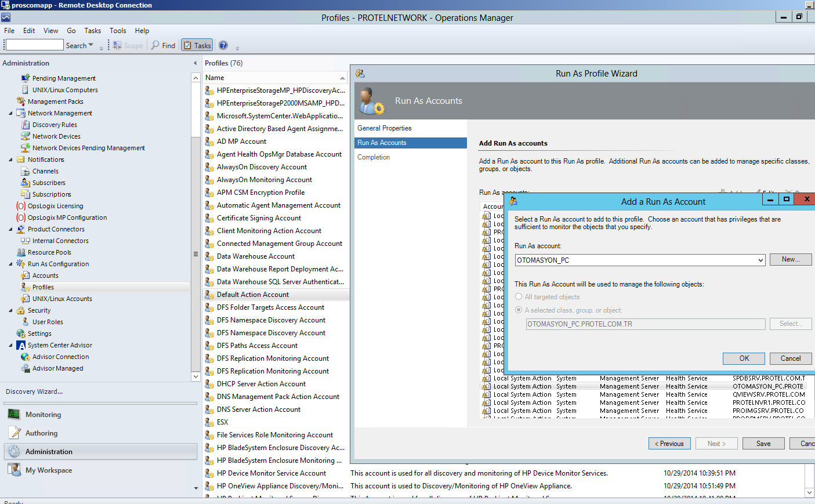815x504 pixels.
Task: Select the 'All targeted objects' radio button
Action: point(519,297)
